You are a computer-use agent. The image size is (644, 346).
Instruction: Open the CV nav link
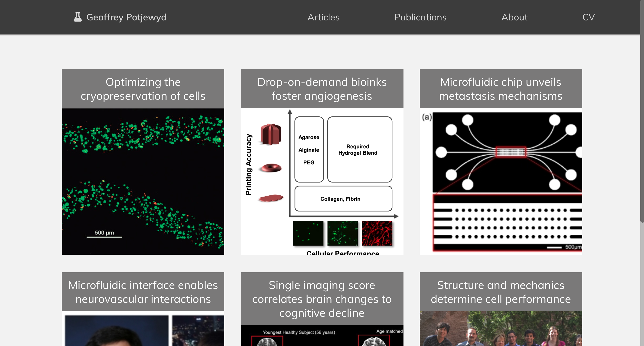(588, 17)
